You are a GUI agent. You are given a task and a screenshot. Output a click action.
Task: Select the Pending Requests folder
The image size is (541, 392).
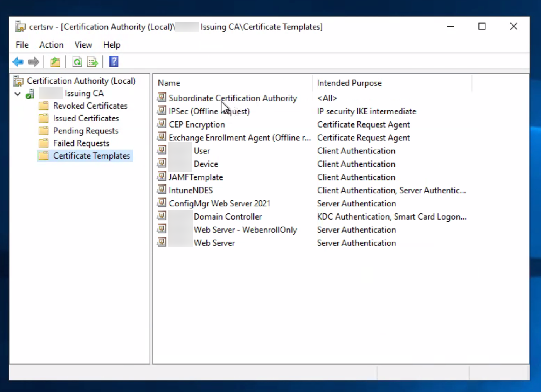coord(85,131)
